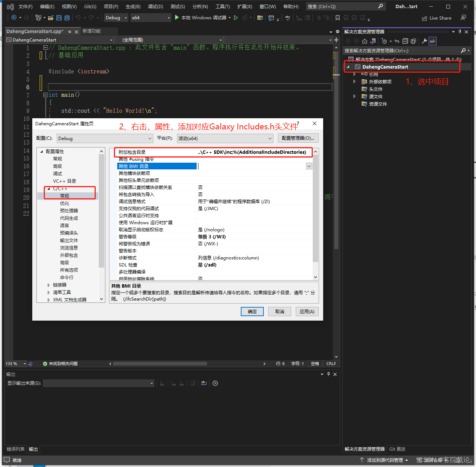476x467 pixels.
Task: Click the start without debugging outline play icon
Action: point(236,17)
